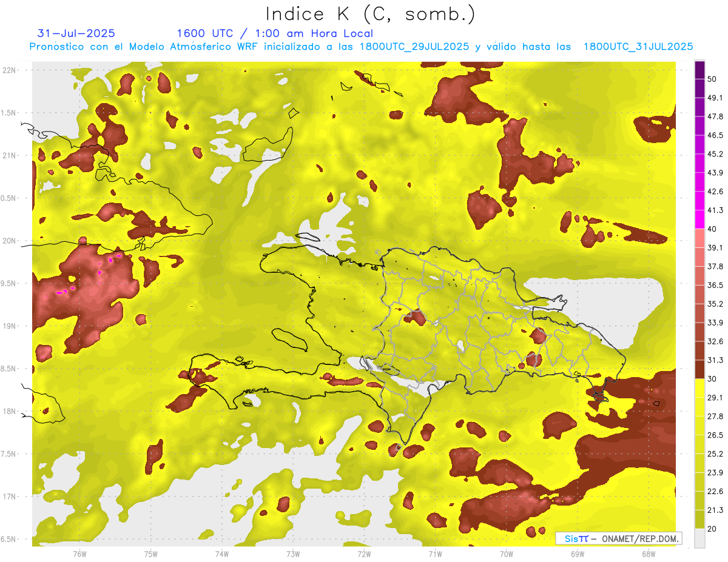Click the colorbar value "39.1"
728x562 pixels.
[x=715, y=248]
